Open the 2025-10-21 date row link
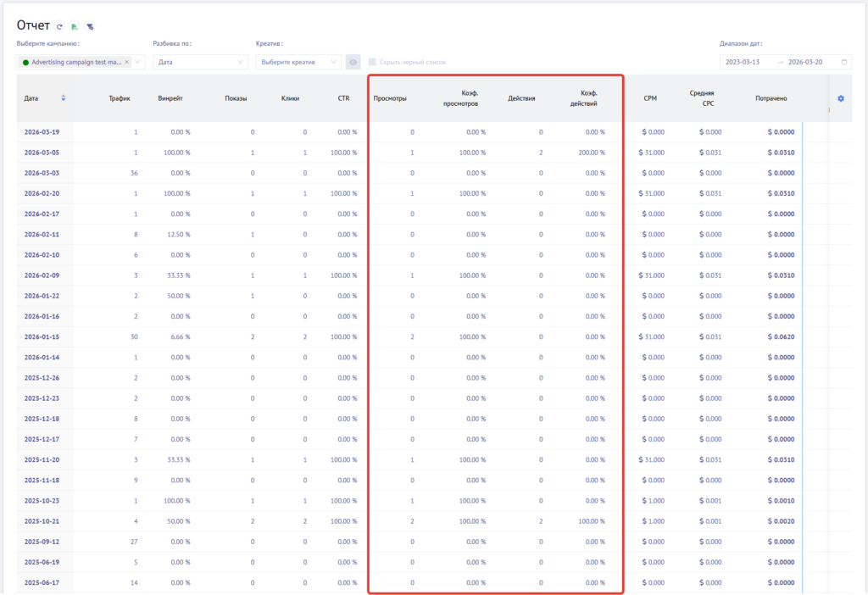 [42, 521]
